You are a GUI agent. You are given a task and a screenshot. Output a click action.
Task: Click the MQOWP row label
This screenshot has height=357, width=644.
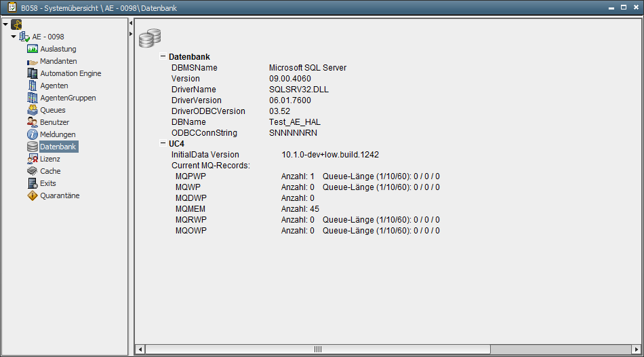(x=191, y=231)
